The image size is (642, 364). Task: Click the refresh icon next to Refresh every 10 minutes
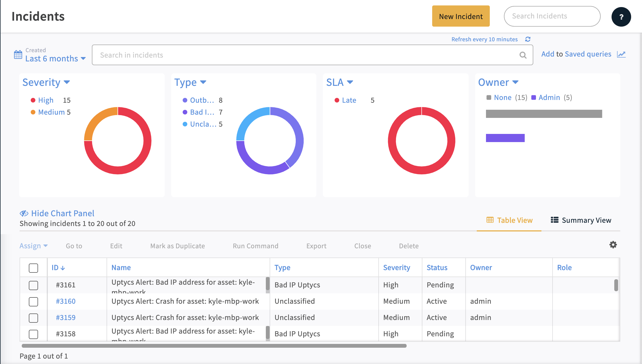(x=528, y=39)
